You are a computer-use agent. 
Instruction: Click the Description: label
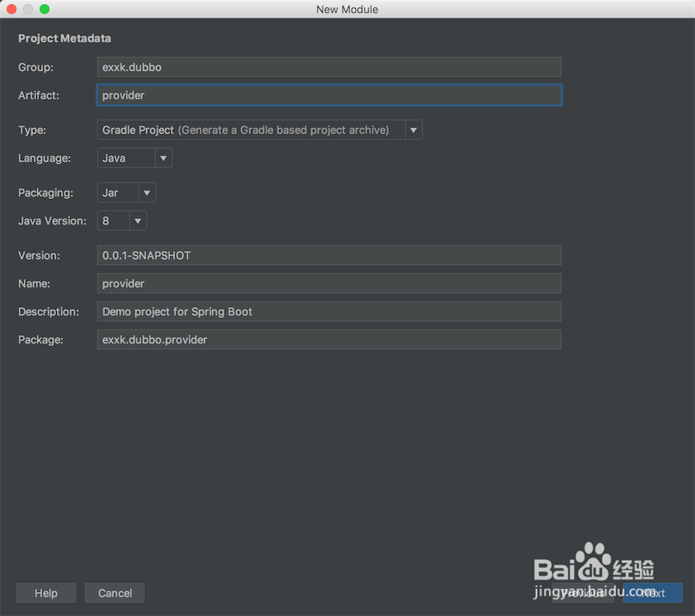(49, 311)
